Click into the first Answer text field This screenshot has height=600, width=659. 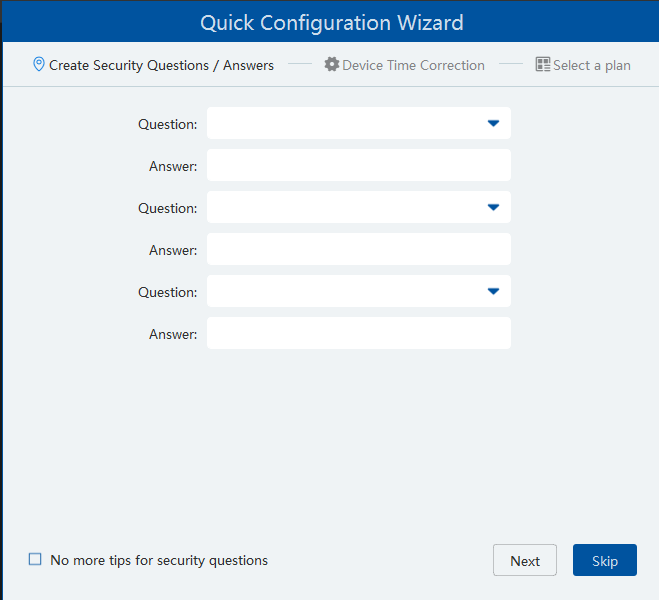pos(358,165)
